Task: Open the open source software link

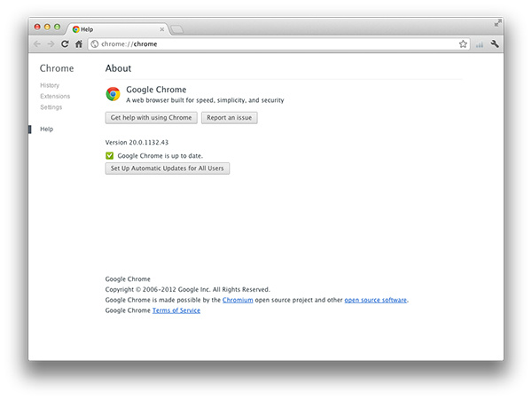Action: coord(376,300)
